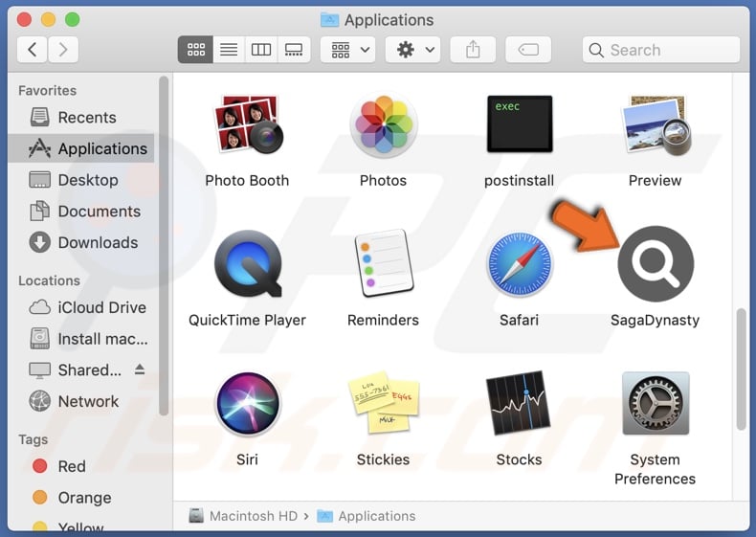Open Documents from the sidebar
The width and height of the screenshot is (756, 537).
coord(81,212)
